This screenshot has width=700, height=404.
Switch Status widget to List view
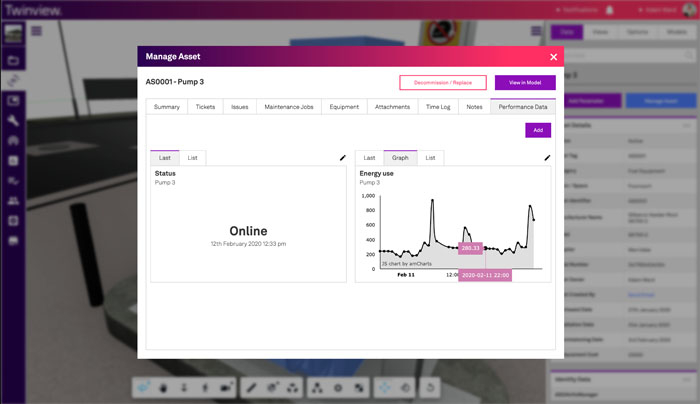[193, 158]
